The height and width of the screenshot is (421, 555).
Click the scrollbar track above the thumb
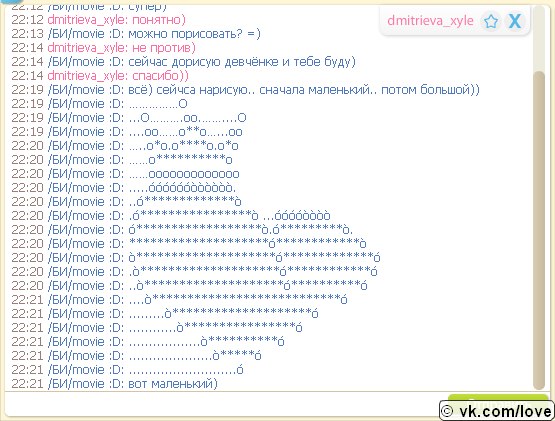coord(539,38)
